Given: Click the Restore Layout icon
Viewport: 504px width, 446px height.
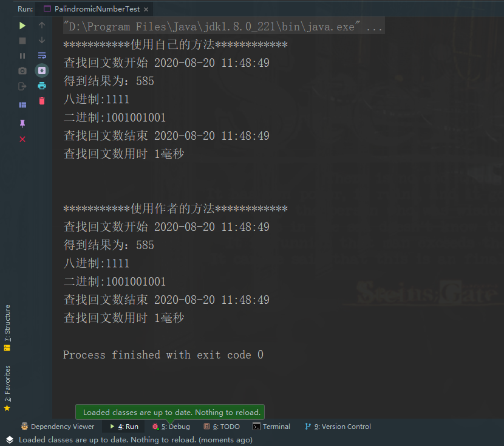Looking at the screenshot, I should tap(22, 105).
